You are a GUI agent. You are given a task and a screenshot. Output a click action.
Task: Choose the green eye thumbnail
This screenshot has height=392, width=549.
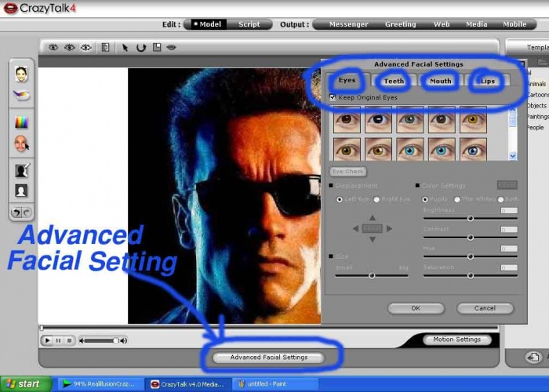[x=410, y=120]
